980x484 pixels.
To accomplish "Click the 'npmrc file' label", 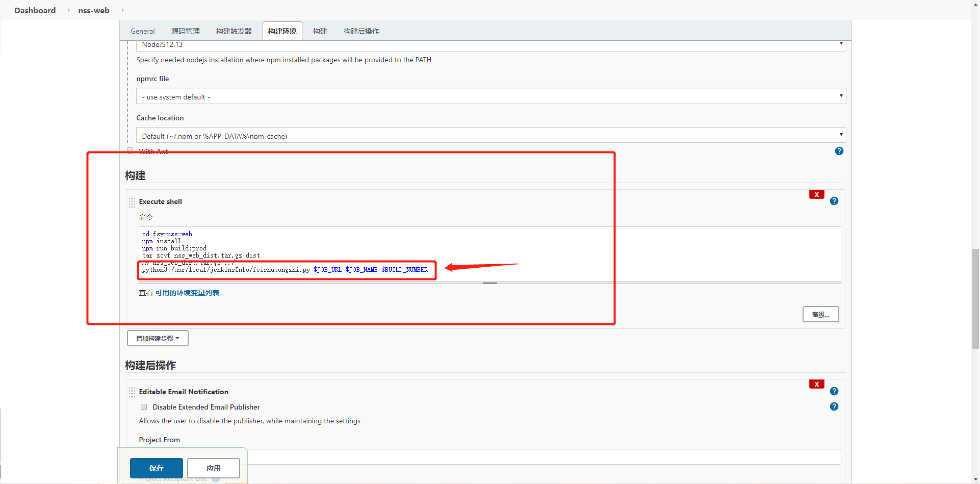I will pyautogui.click(x=152, y=79).
